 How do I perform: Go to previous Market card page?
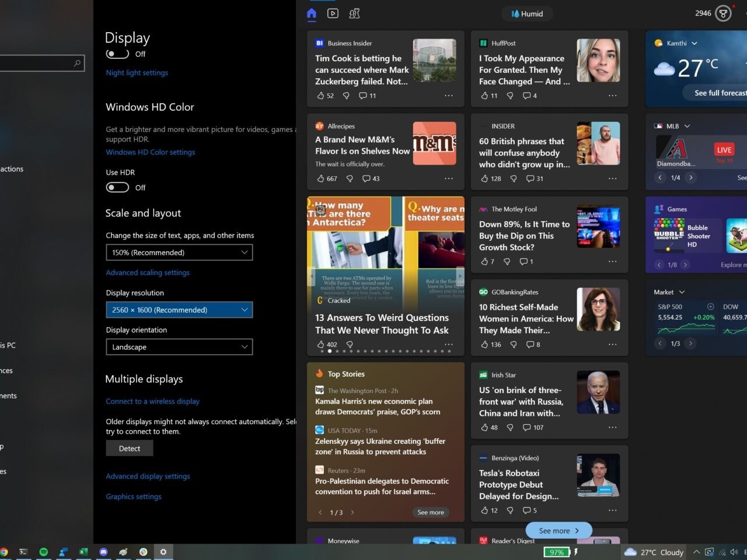point(660,344)
